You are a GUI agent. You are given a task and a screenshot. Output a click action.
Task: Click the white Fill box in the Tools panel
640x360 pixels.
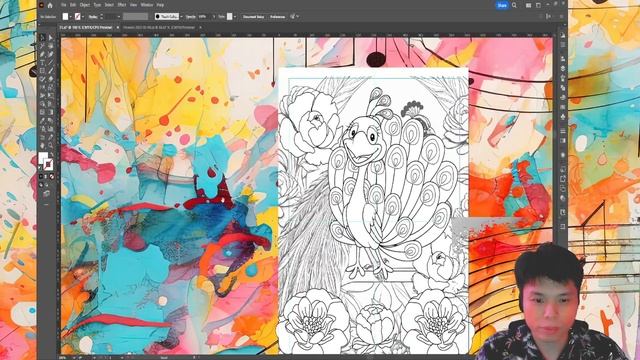click(x=42, y=157)
